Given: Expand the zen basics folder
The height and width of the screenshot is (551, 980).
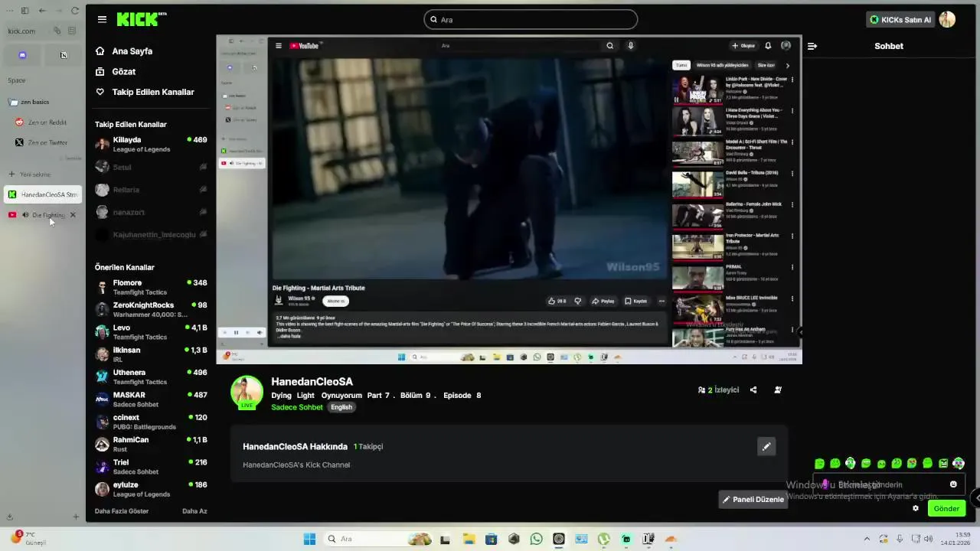Looking at the screenshot, I should point(29,102).
